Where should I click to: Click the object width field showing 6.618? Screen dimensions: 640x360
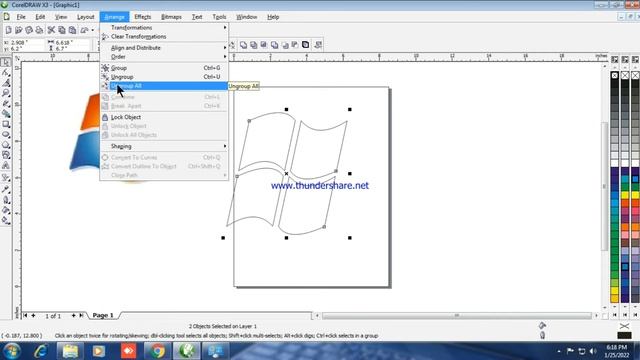click(73, 42)
